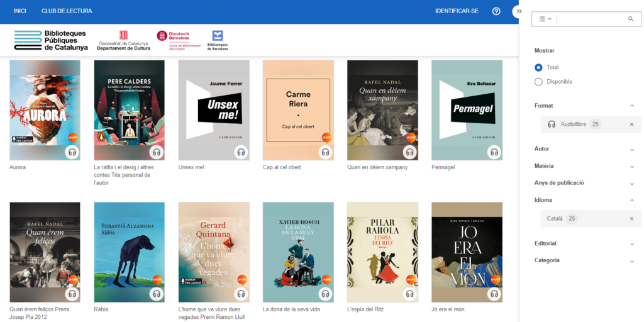Open the L'espia del Ritz title link
This screenshot has height=322, width=644.
(365, 309)
